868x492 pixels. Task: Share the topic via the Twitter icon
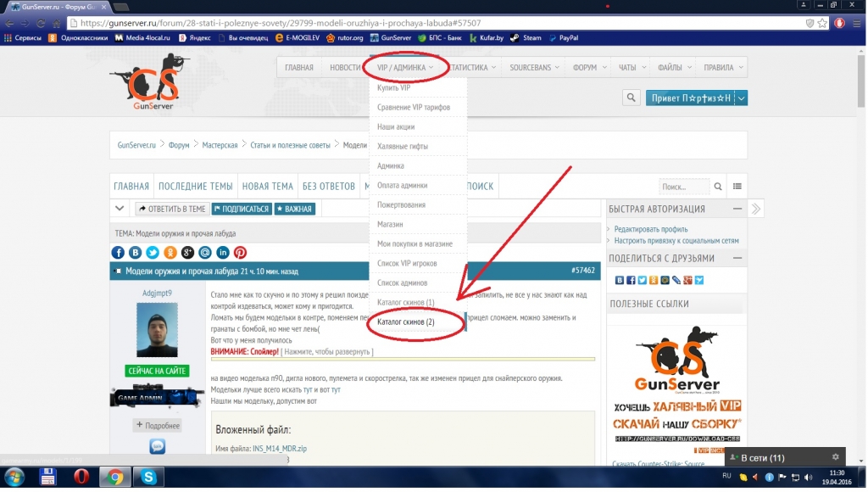pos(153,253)
